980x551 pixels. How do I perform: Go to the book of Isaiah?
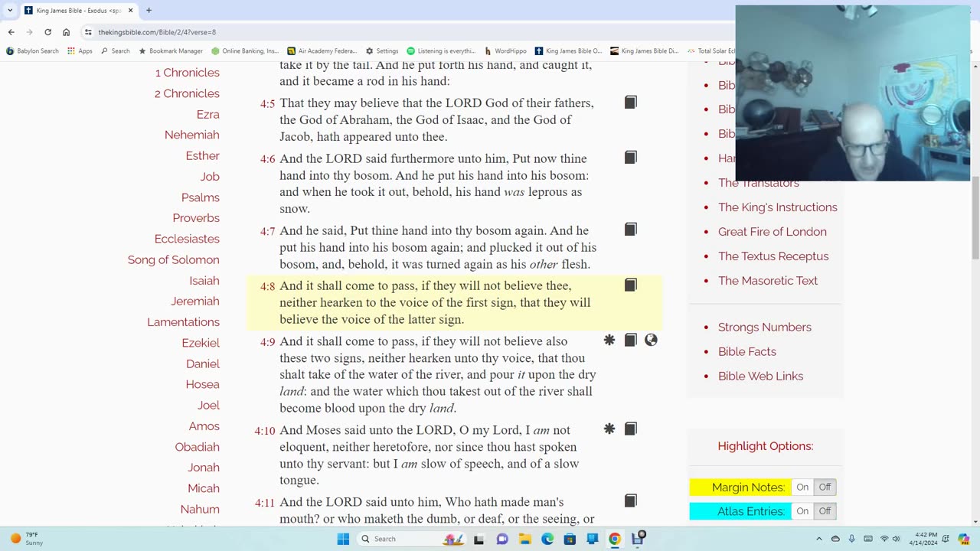tap(204, 281)
